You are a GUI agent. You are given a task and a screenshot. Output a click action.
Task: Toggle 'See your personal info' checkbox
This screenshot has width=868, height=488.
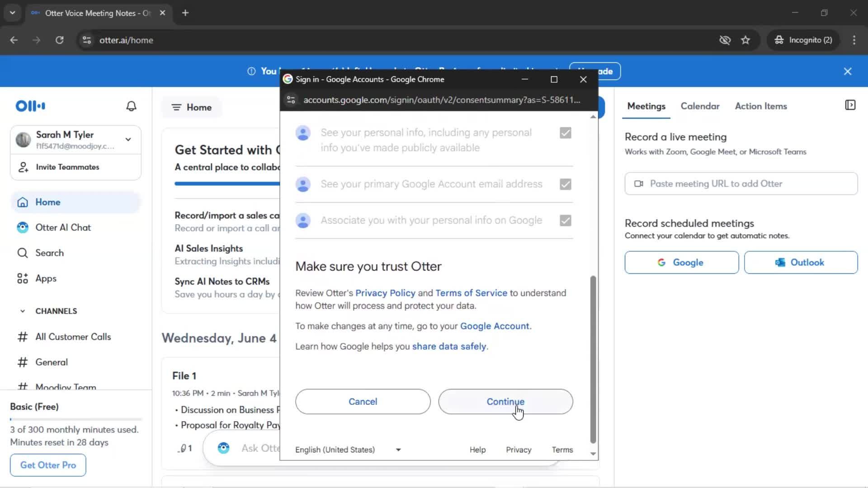565,133
